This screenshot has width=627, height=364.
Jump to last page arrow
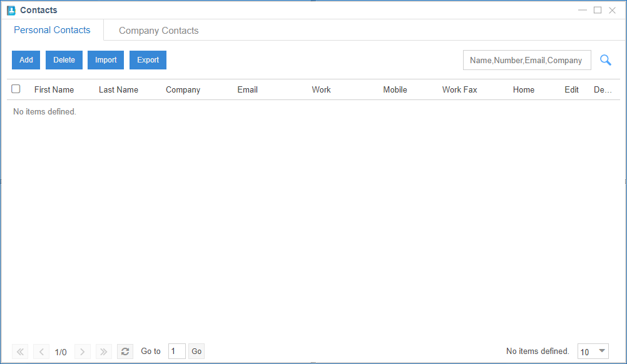pyautogui.click(x=104, y=351)
